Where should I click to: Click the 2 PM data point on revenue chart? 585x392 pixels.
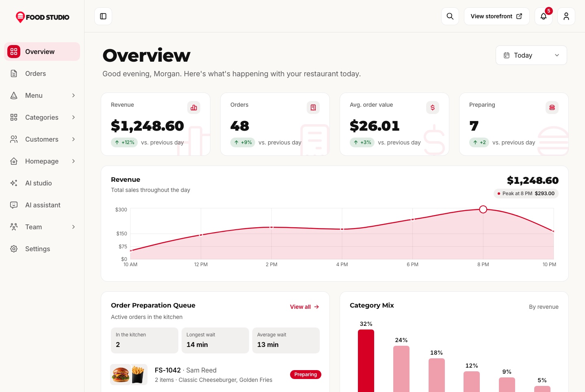pyautogui.click(x=271, y=227)
